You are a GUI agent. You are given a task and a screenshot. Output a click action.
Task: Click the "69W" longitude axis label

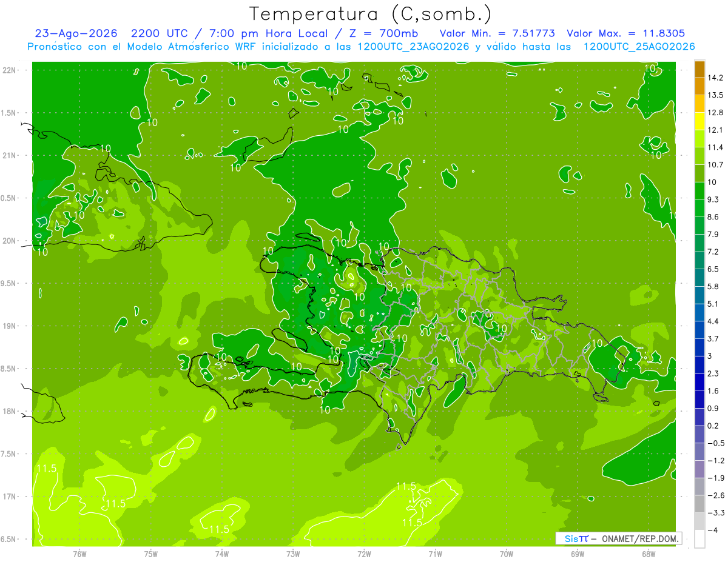(x=578, y=554)
